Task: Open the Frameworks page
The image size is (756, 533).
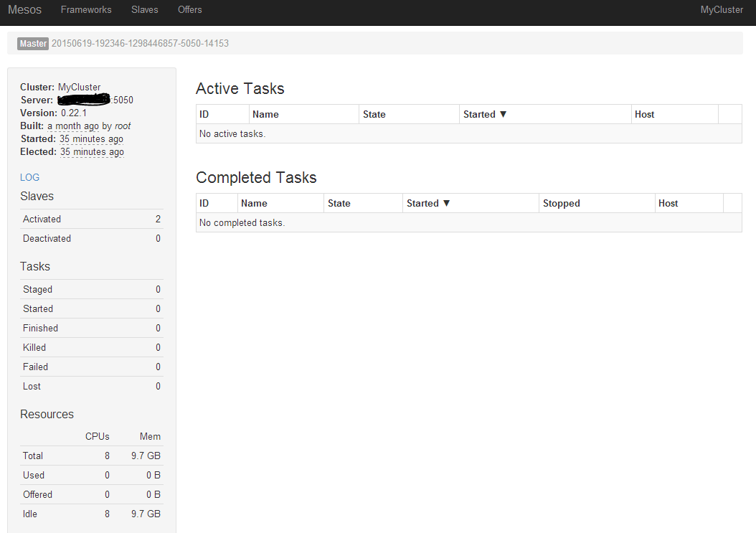Action: [x=86, y=10]
